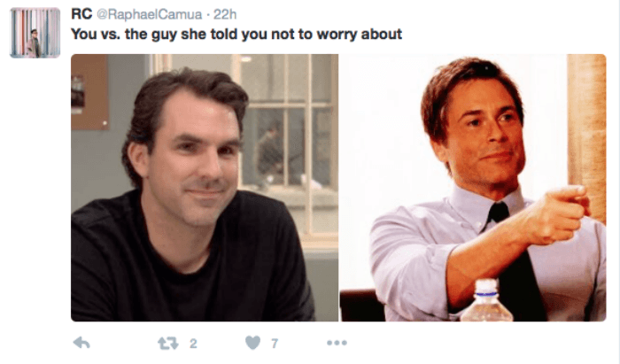View the like count of 7
This screenshot has height=364, width=620.
click(275, 344)
